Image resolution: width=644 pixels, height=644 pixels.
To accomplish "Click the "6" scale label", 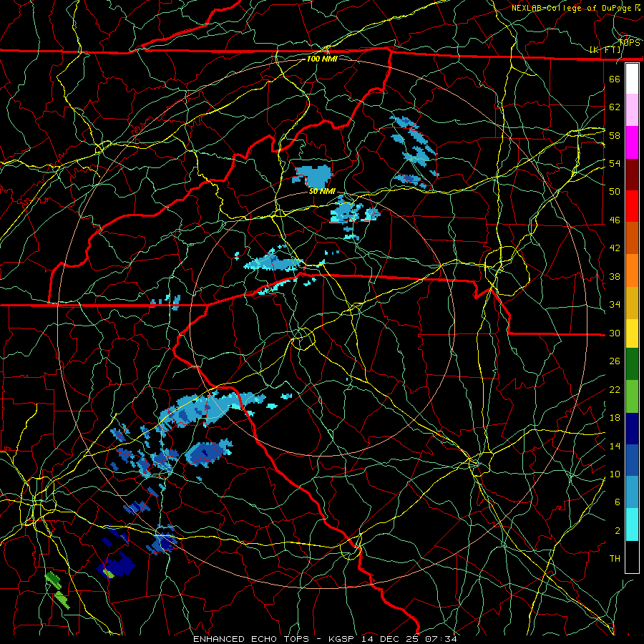I will (x=617, y=502).
